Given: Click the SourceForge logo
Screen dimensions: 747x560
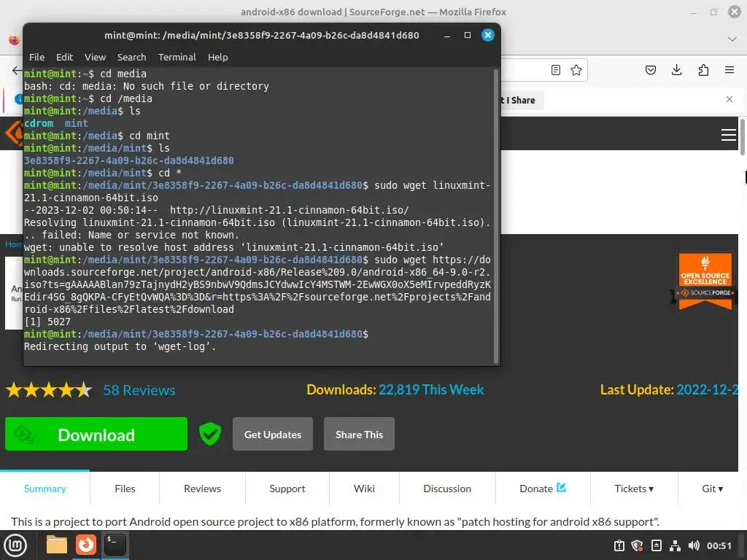Looking at the screenshot, I should coord(15,133).
